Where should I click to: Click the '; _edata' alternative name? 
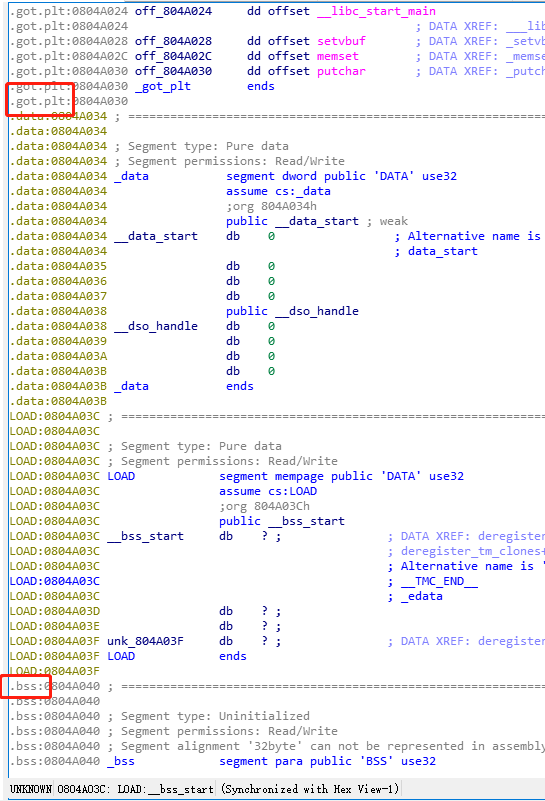[415, 596]
